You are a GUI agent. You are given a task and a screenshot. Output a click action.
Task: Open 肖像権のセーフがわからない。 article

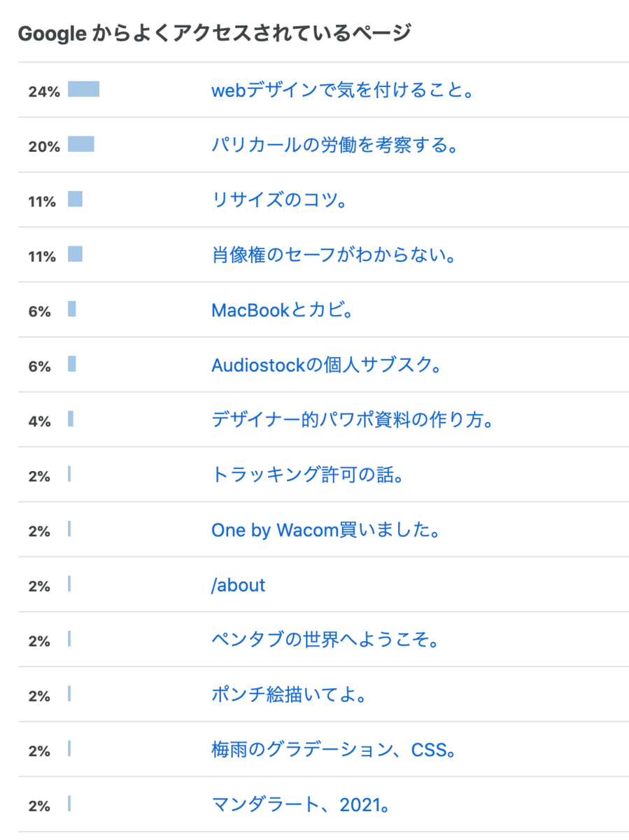pos(334,255)
